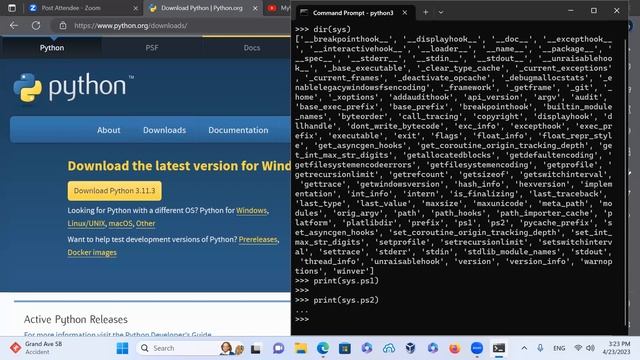Open Wi-Fi network tray icon
This screenshot has height=360, width=640.
coord(578,348)
